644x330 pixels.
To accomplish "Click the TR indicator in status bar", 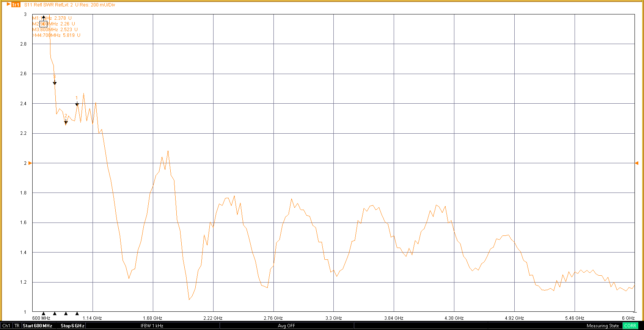I will point(17,326).
